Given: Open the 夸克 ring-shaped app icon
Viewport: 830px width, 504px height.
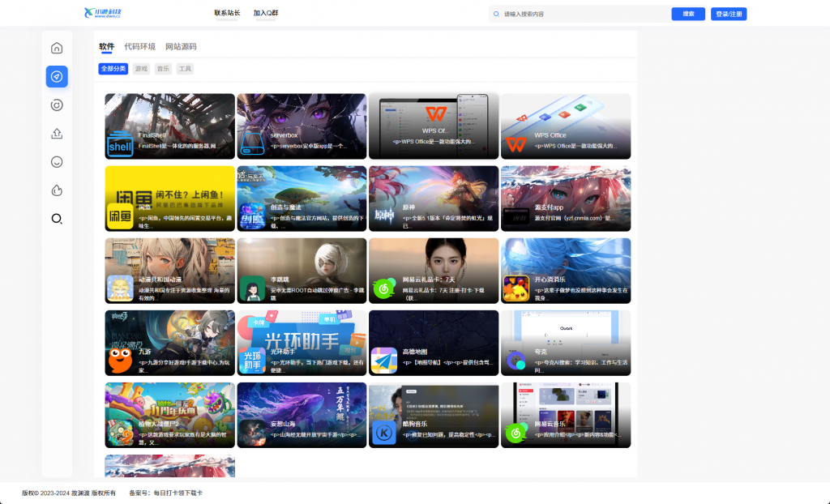Looking at the screenshot, I should tap(516, 361).
